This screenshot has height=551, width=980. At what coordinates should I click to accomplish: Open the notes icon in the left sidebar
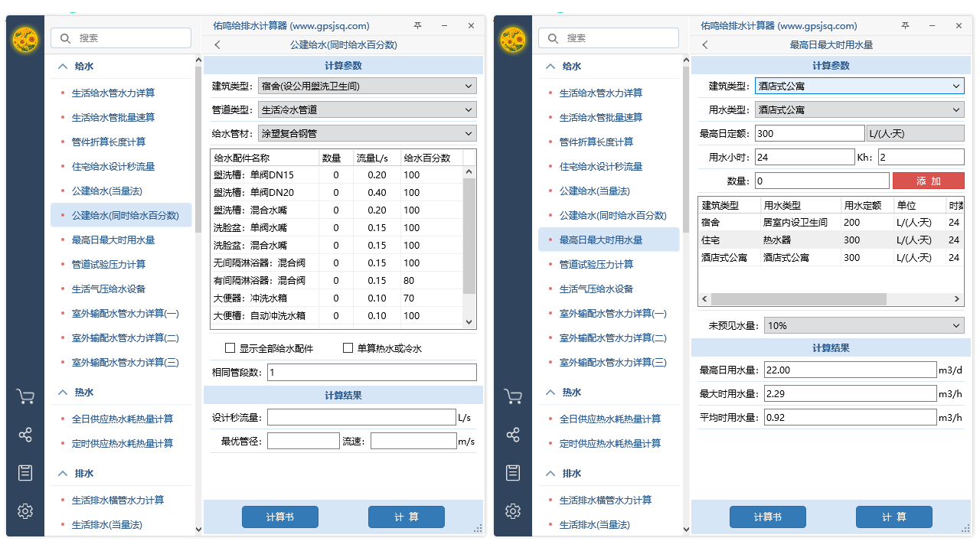[x=25, y=472]
